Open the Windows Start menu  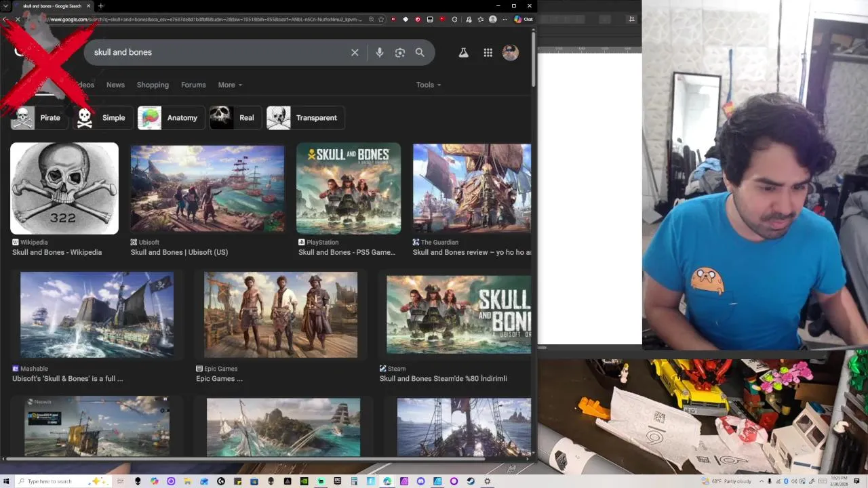[6, 481]
